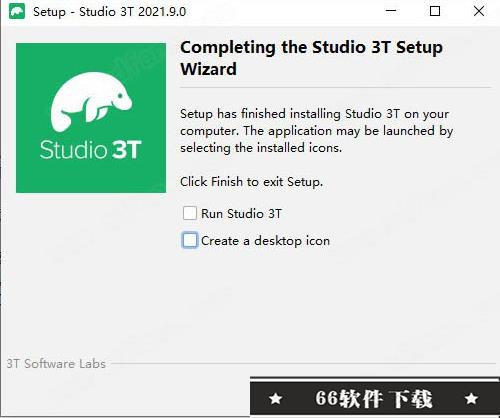Click the "Click Finish to exit Setup" text
This screenshot has height=418, width=500.
tap(252, 182)
